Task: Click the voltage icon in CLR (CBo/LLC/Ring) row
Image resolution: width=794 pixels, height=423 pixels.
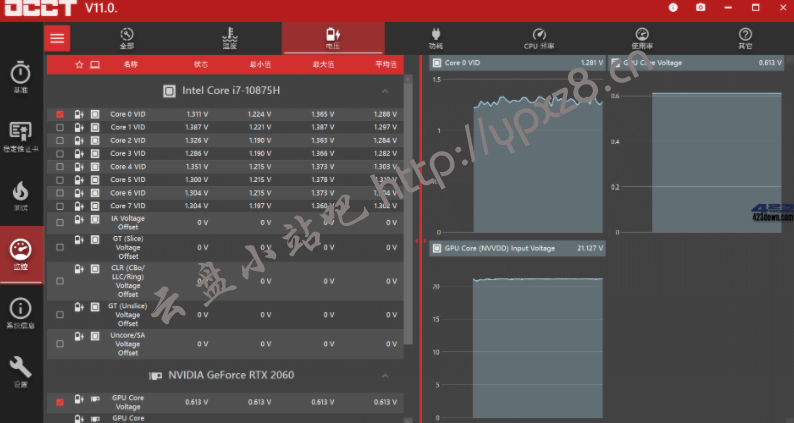Action: [79, 269]
